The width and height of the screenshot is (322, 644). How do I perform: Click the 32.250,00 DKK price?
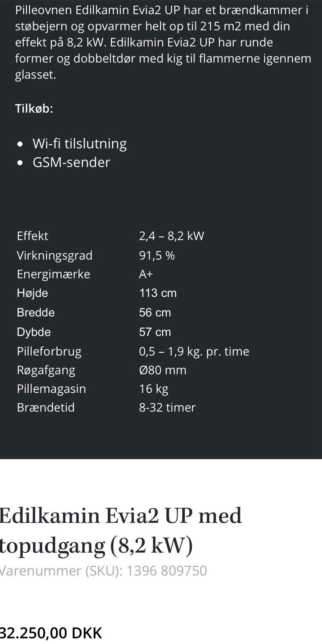51,633
